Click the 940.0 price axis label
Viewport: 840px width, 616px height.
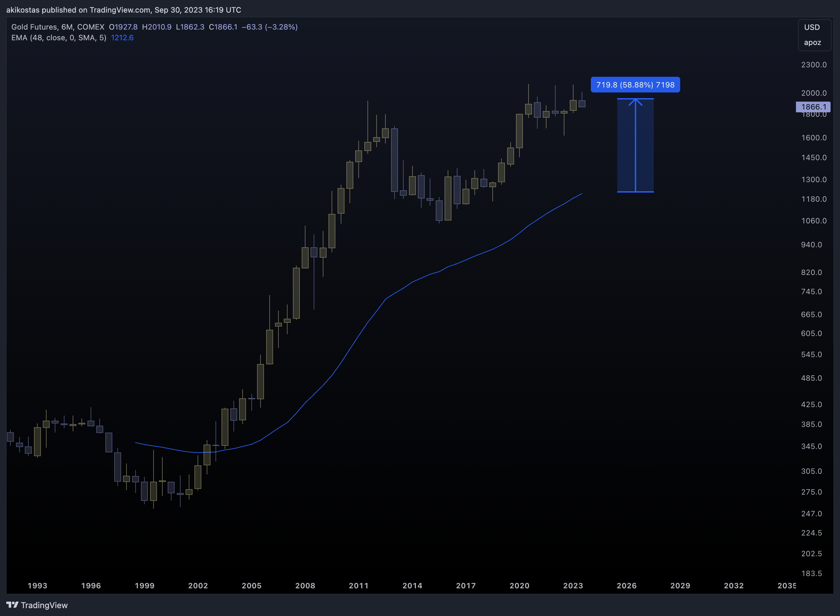pos(812,245)
